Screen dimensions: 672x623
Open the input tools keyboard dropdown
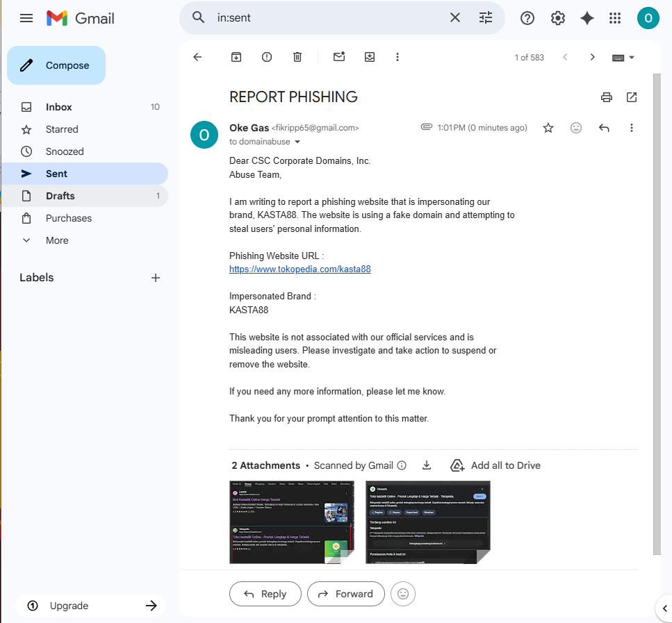point(623,58)
